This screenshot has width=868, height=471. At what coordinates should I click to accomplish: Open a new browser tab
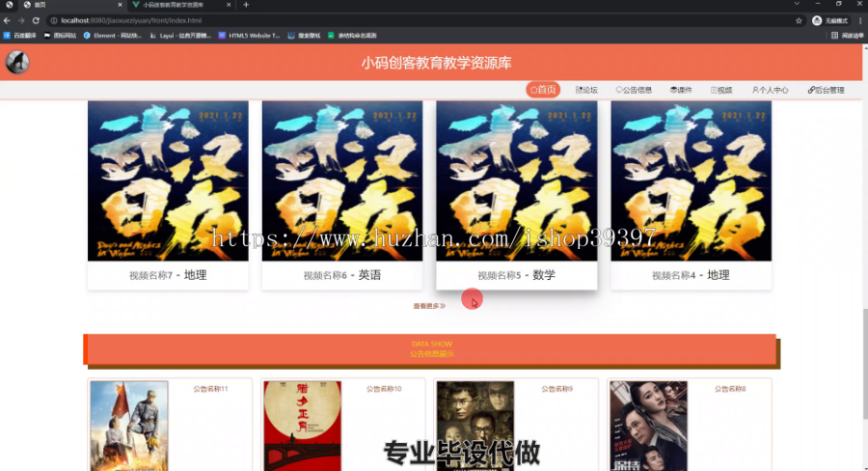pyautogui.click(x=246, y=5)
